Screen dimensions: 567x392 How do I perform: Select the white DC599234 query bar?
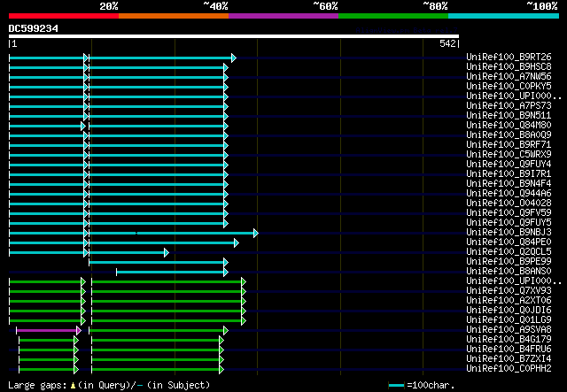(234, 36)
